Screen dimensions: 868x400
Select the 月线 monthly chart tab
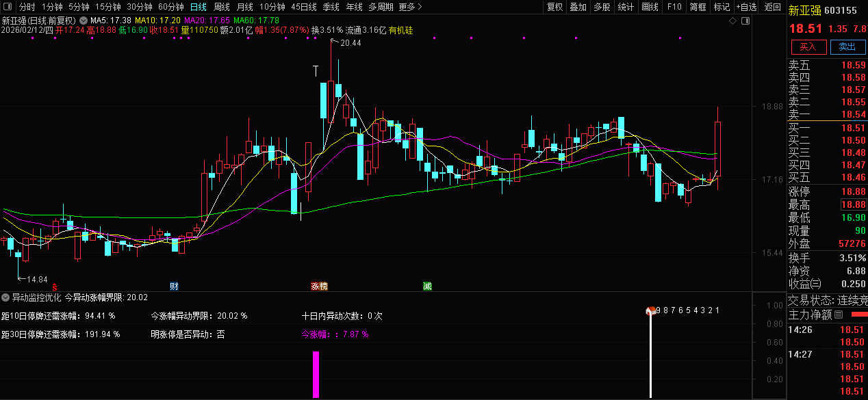244,7
